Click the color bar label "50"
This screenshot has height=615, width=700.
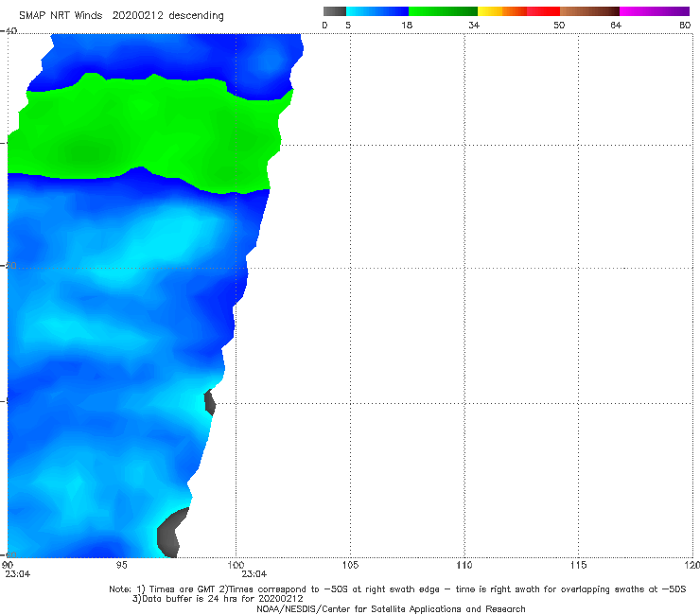pos(559,26)
